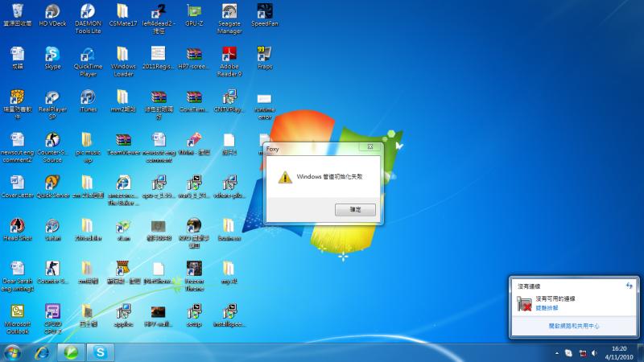Open the Cover Letter document
The height and width of the screenshot is (362, 644).
17,187
